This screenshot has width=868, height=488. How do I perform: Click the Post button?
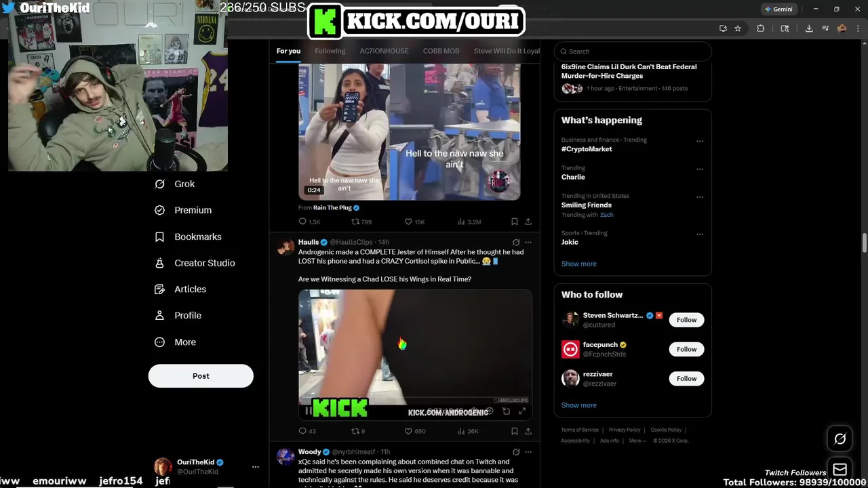click(201, 376)
